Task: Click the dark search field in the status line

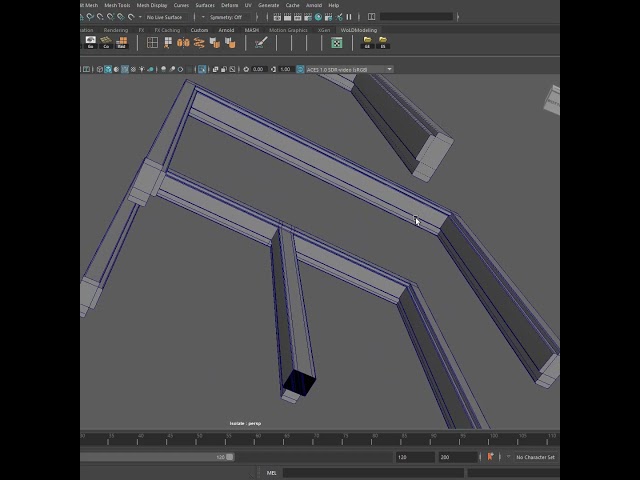Action: click(x=416, y=17)
